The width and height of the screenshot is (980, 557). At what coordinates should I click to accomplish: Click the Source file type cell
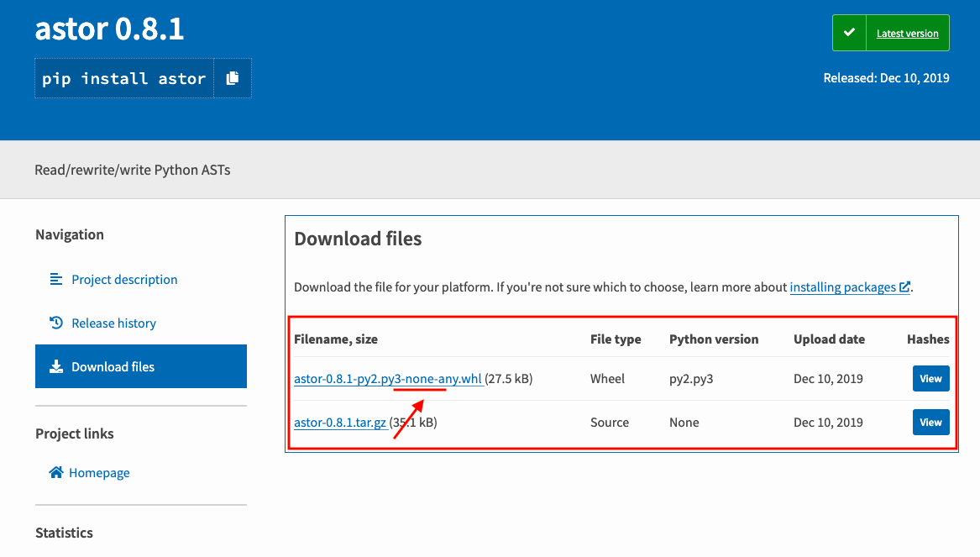tap(610, 423)
